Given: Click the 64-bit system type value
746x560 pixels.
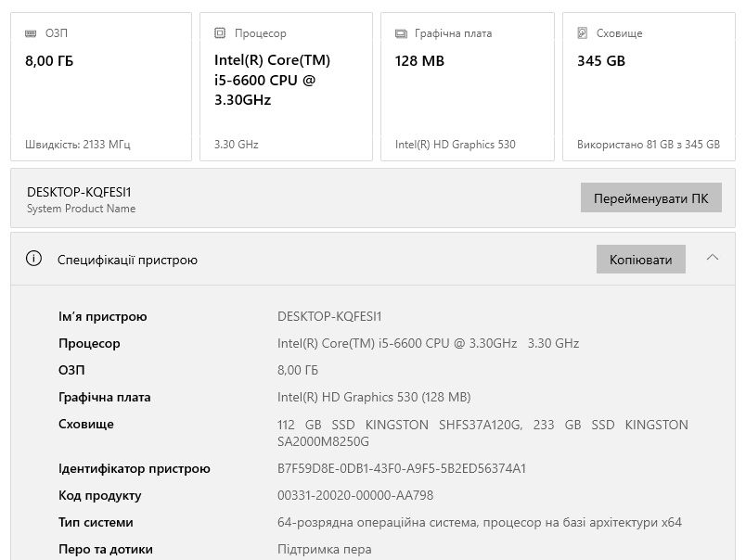Looking at the screenshot, I should coord(479,523).
